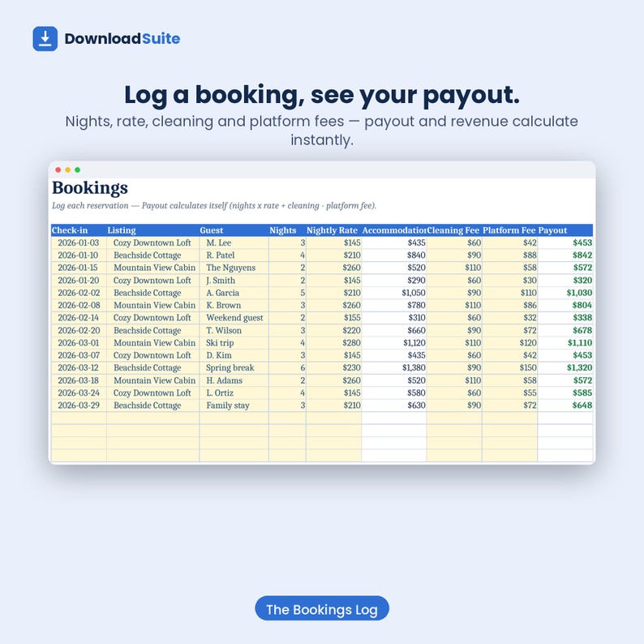
Task: Click check-in date 2026-03-07
Action: [x=79, y=355]
